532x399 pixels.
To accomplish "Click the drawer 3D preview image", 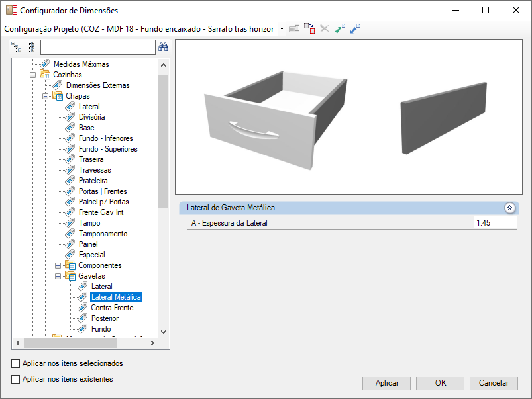I will pos(276,120).
